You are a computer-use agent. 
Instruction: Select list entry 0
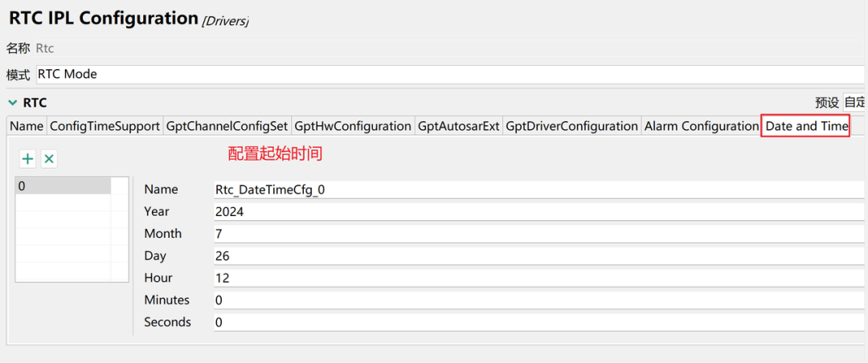pyautogui.click(x=63, y=186)
